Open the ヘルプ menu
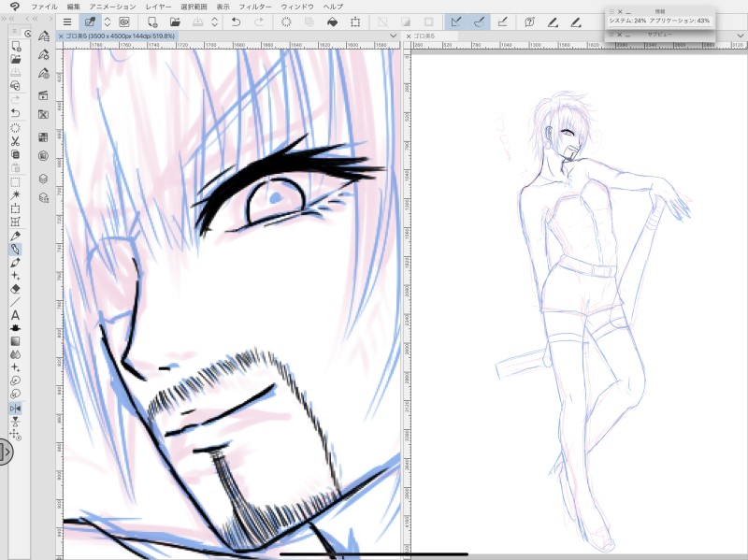 click(333, 7)
